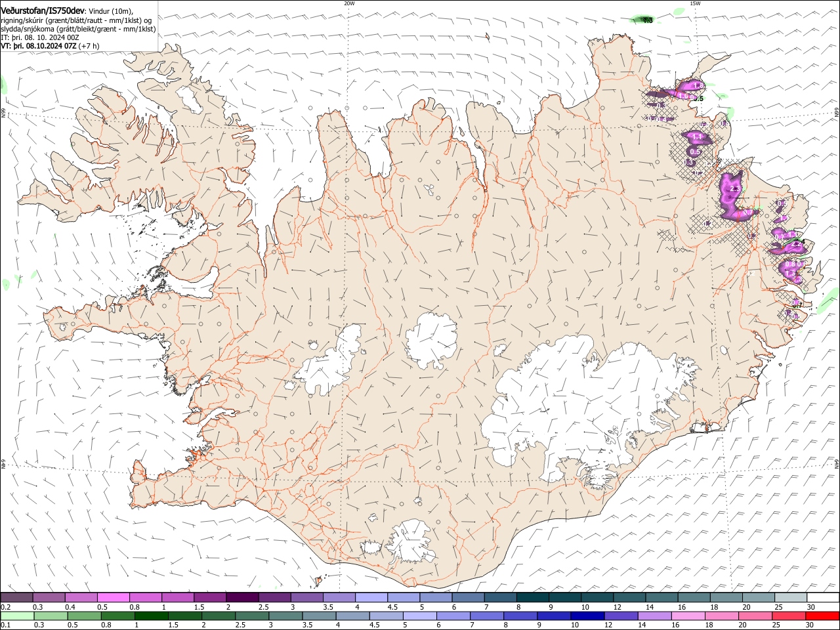Click the 'IT: þri. 08. 10. 2024 00Z' initial time line
The height and width of the screenshot is (630, 840).
tap(39, 37)
